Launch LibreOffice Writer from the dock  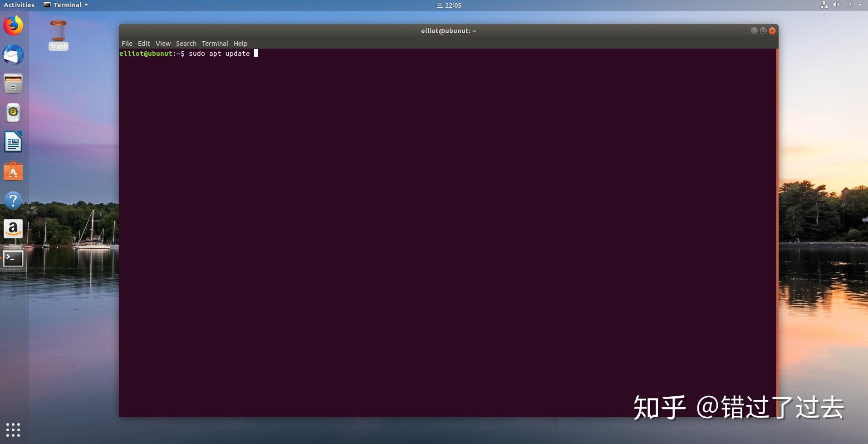coord(13,142)
